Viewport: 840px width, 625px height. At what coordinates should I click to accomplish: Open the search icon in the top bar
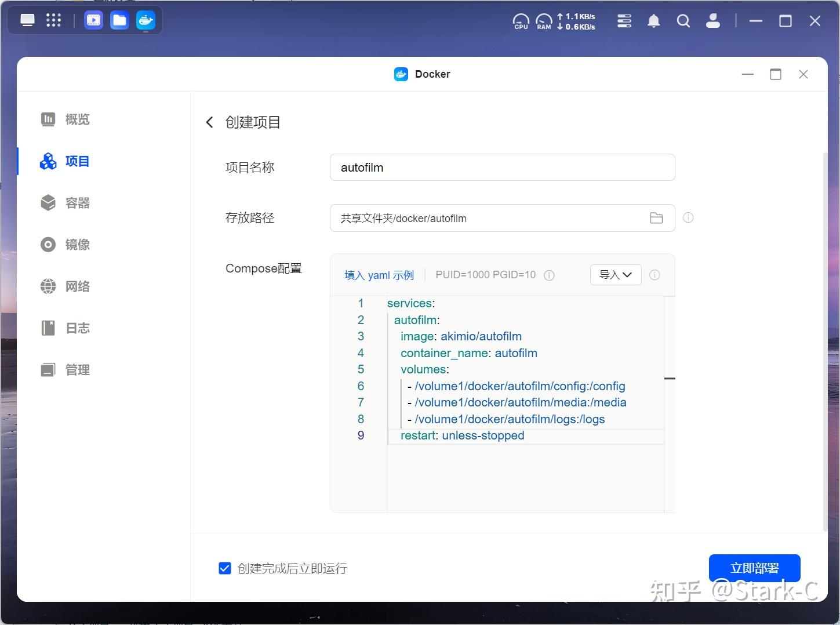tap(683, 20)
